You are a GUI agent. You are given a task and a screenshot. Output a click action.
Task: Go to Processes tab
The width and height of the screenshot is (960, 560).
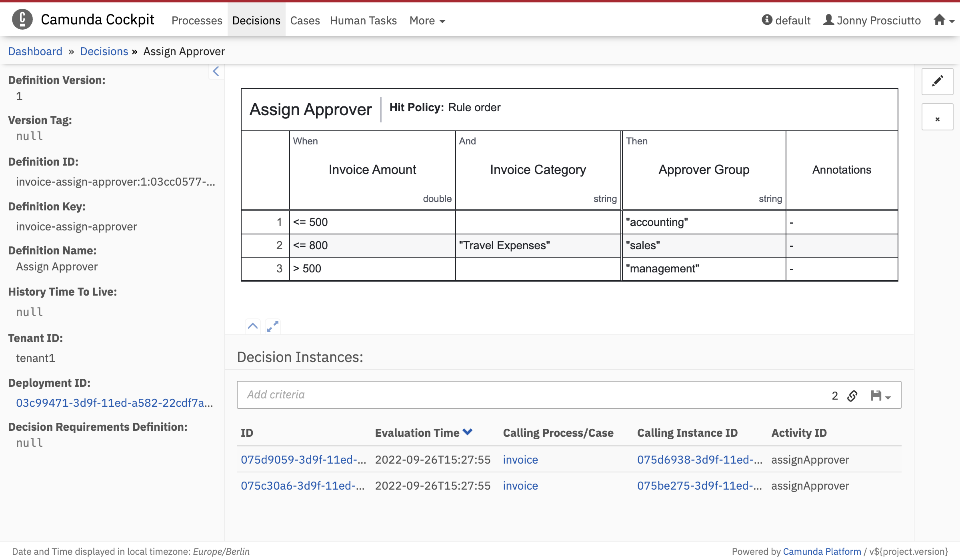(197, 20)
